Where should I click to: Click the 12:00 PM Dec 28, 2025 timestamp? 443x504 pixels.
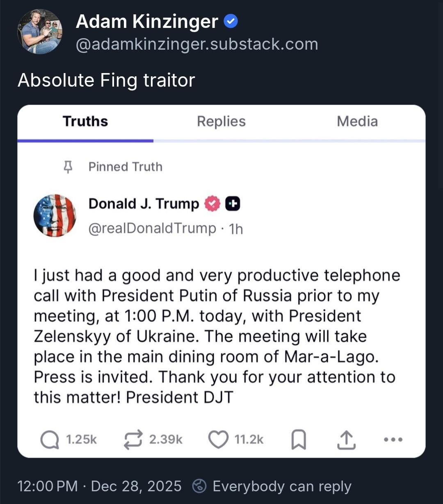pyautogui.click(x=99, y=486)
